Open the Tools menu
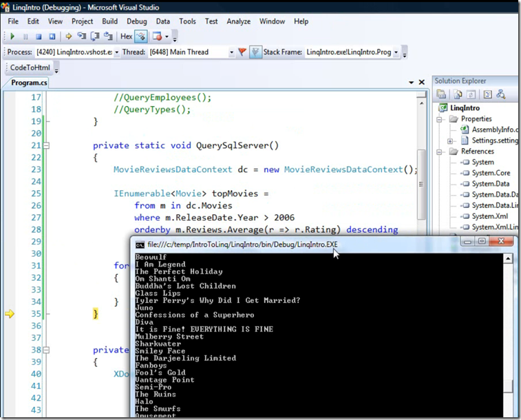This screenshot has width=521, height=420. tap(187, 21)
